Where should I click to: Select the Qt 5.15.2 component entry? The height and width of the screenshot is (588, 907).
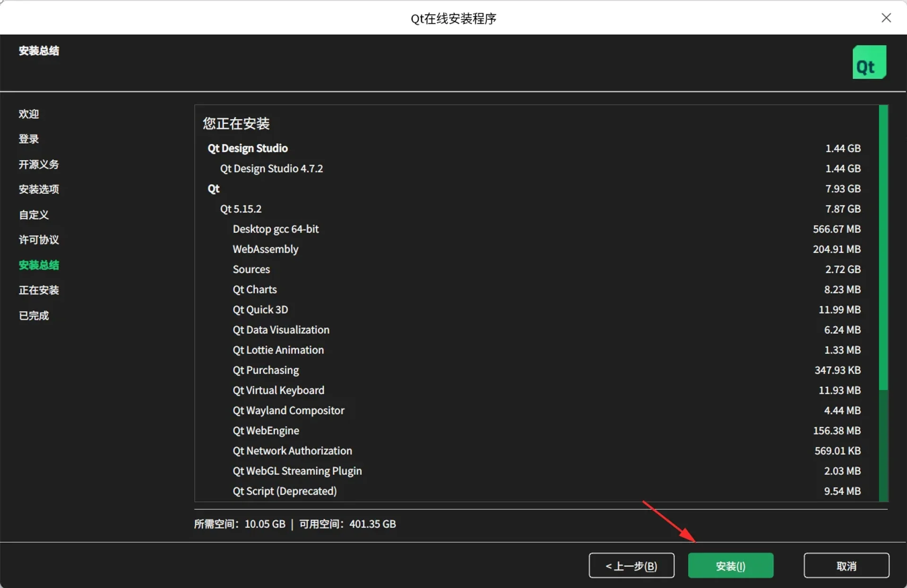coord(241,208)
